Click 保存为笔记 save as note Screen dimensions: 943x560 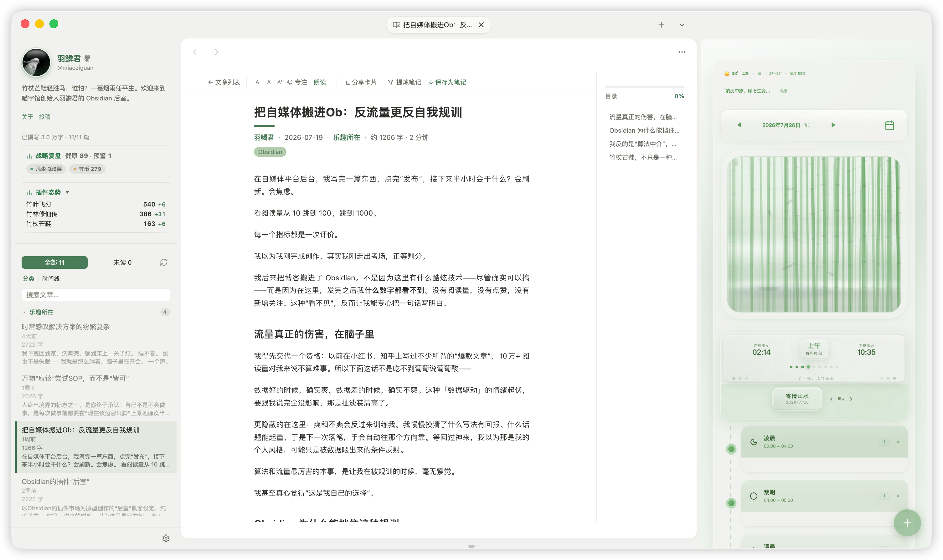pyautogui.click(x=447, y=82)
